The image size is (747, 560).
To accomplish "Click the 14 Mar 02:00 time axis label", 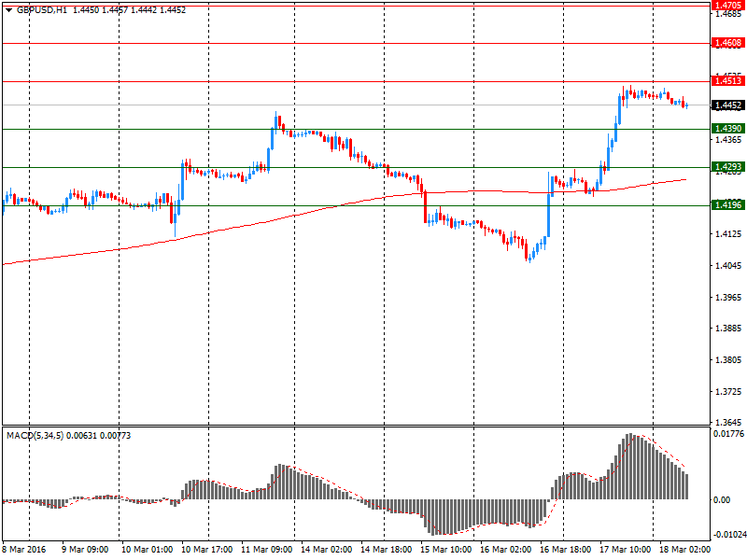I will [x=326, y=549].
